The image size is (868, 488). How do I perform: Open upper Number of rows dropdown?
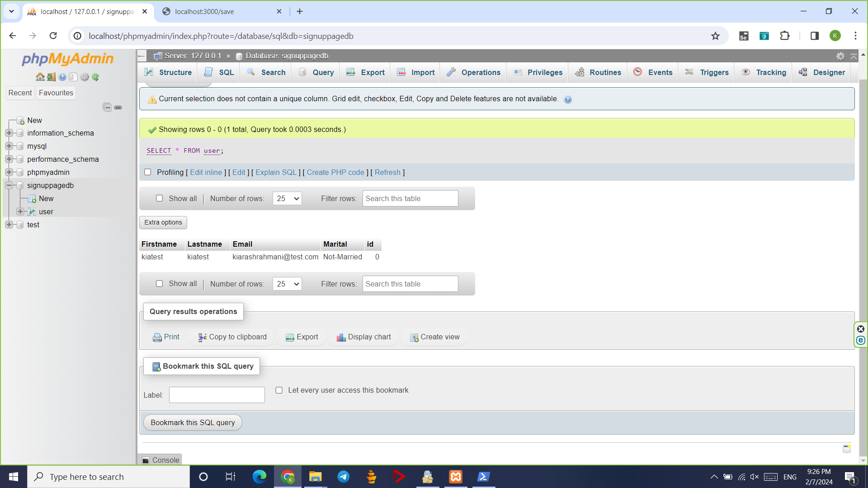287,198
